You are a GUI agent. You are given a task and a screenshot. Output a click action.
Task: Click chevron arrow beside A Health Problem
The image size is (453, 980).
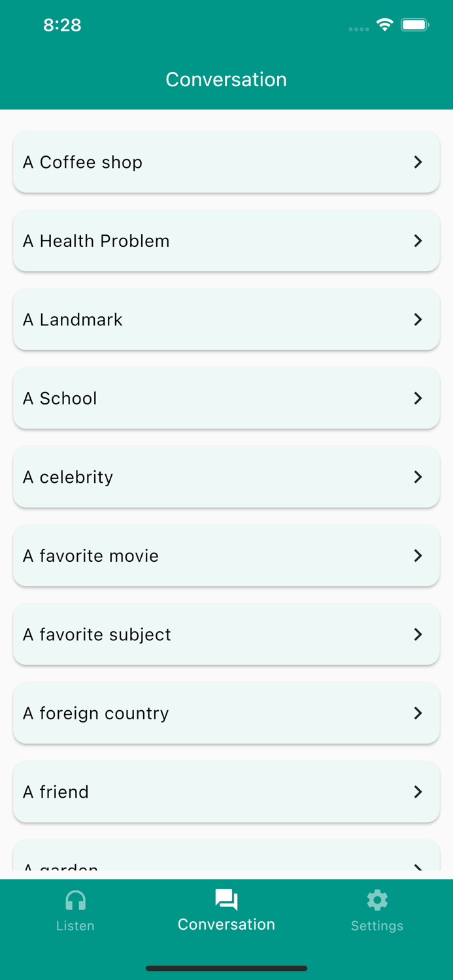pos(418,240)
